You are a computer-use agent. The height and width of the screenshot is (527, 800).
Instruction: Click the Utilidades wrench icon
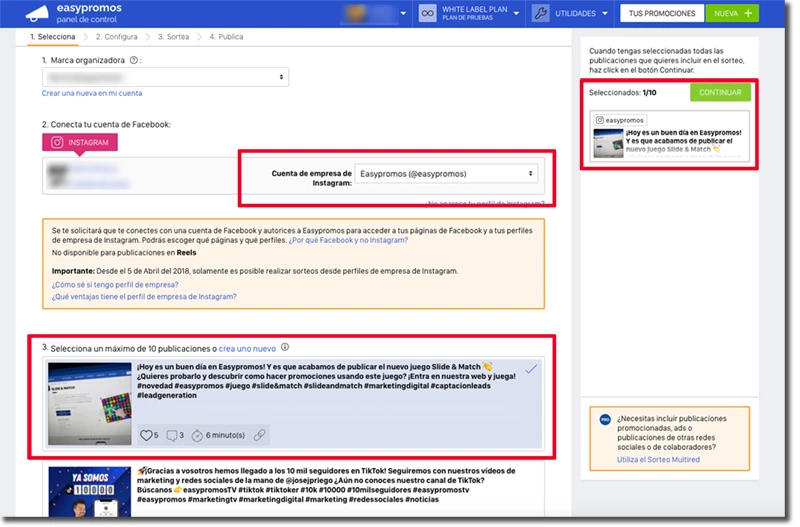540,13
